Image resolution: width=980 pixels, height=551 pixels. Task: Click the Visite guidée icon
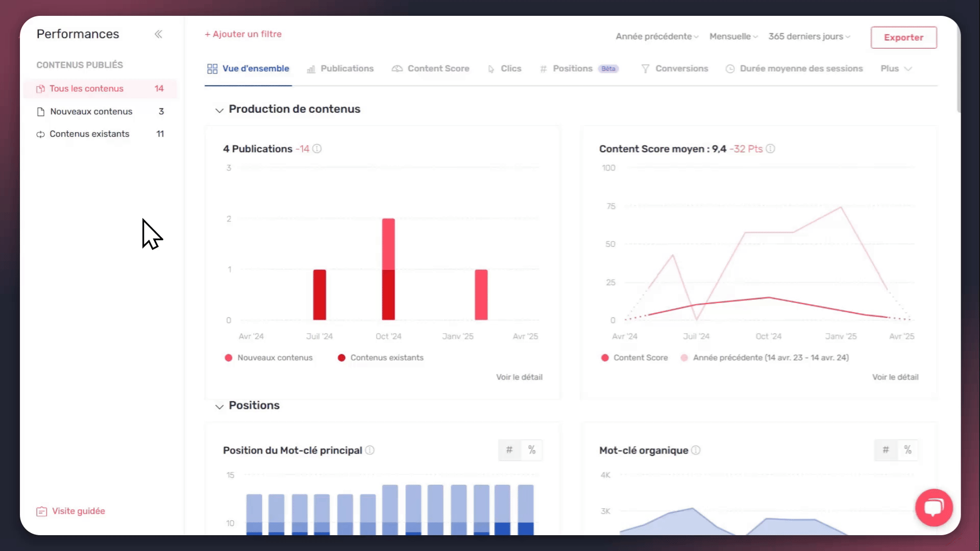(42, 511)
